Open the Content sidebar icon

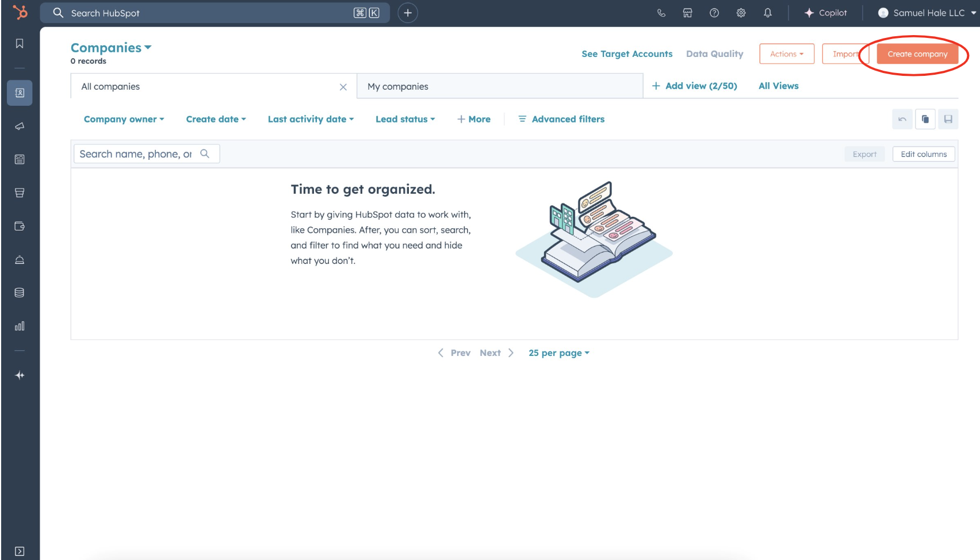click(x=20, y=159)
